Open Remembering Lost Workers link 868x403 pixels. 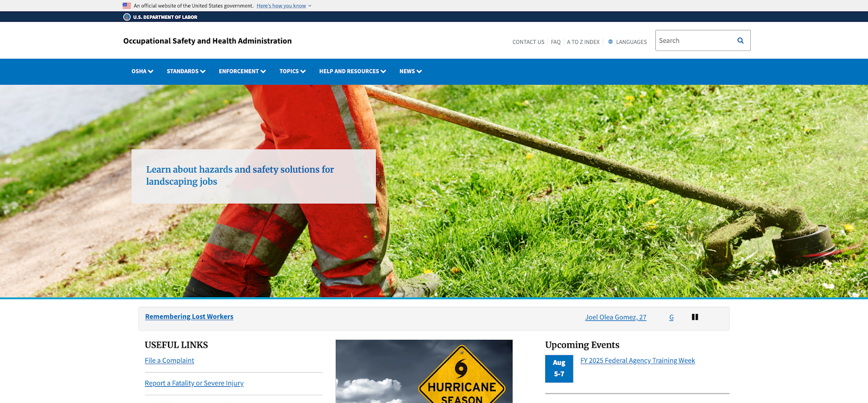coord(189,317)
